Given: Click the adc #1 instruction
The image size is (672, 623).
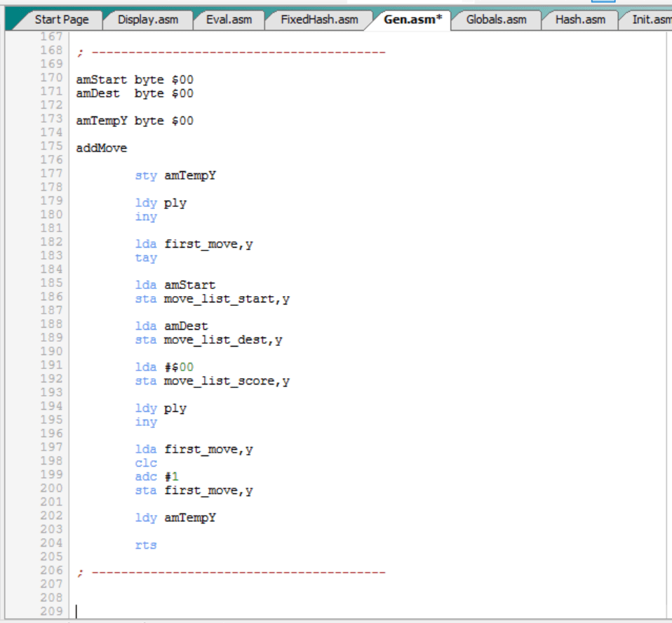Looking at the screenshot, I should [152, 477].
